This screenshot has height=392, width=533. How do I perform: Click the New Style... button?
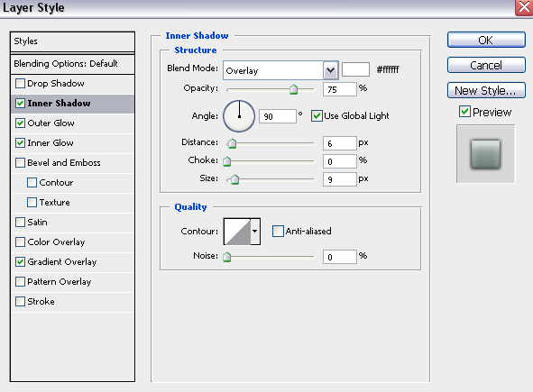coord(486,90)
